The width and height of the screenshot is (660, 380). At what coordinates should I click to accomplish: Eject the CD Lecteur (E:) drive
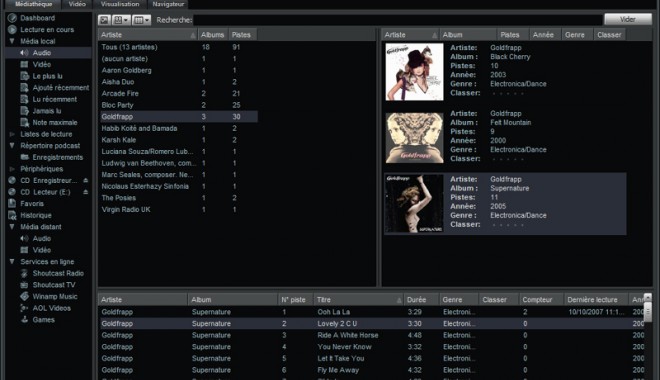pyautogui.click(x=85, y=192)
